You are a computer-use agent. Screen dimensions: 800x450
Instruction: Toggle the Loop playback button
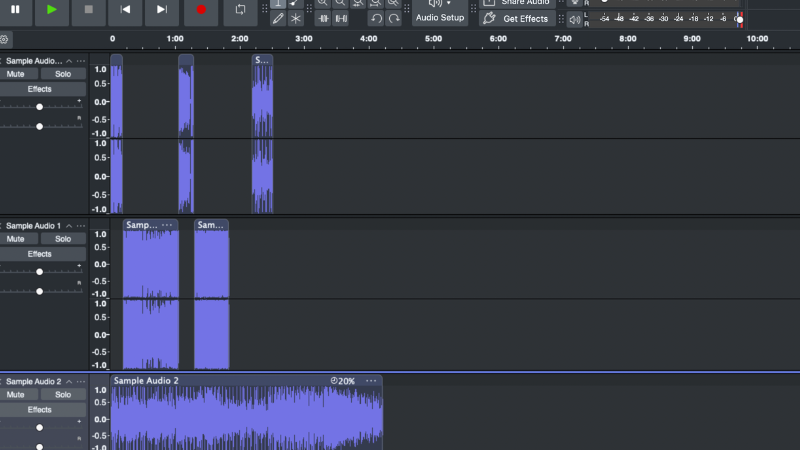tap(240, 10)
